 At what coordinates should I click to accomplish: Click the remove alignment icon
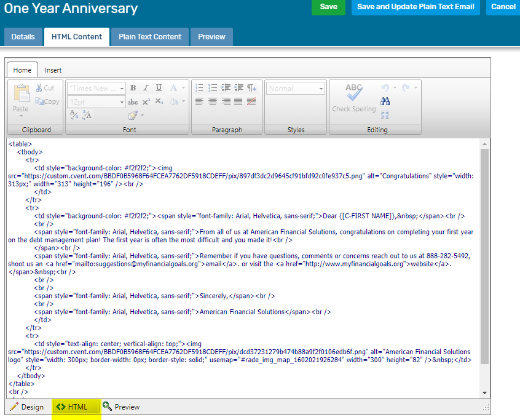(252, 101)
